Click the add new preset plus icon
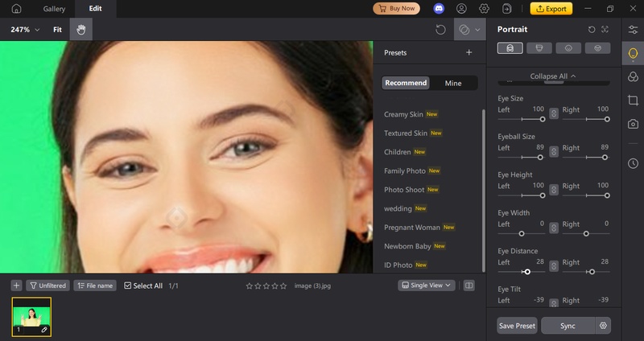This screenshot has width=644, height=341. tap(469, 53)
